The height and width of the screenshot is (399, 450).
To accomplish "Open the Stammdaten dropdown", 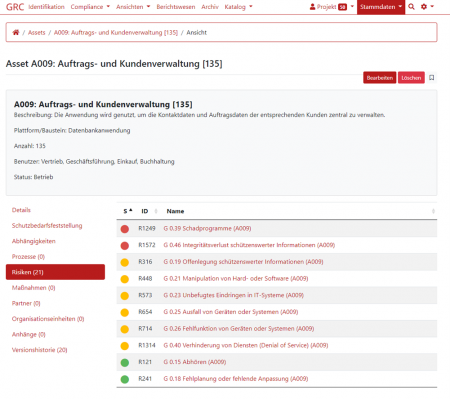I will (x=381, y=7).
